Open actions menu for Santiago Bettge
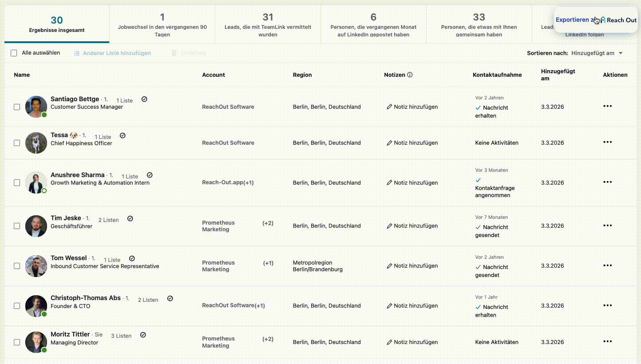 (x=607, y=106)
